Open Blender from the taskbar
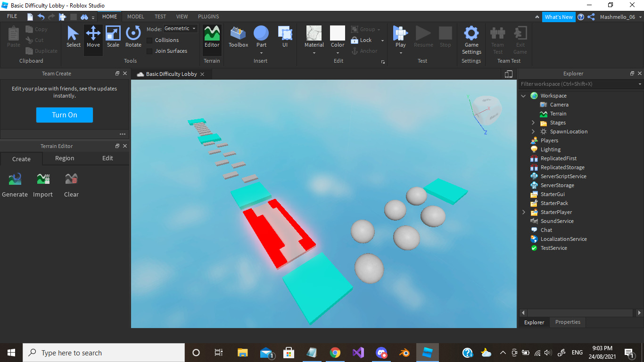Image resolution: width=644 pixels, height=362 pixels. click(404, 353)
